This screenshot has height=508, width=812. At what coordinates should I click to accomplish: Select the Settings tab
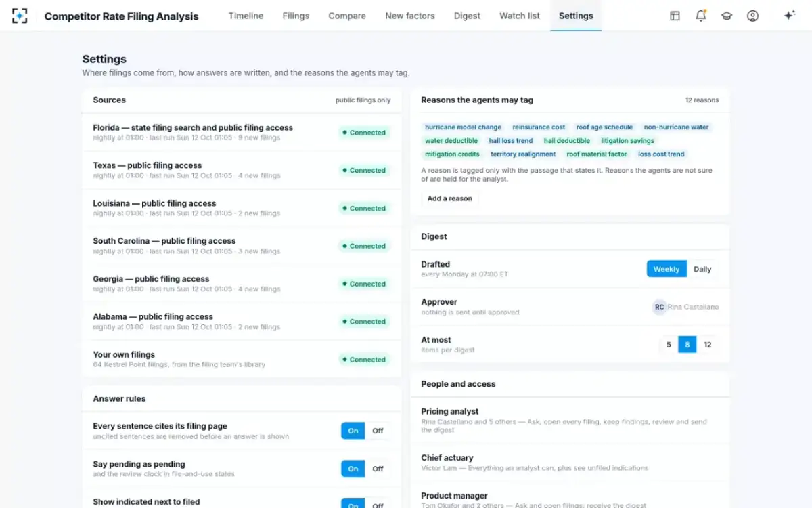(576, 16)
